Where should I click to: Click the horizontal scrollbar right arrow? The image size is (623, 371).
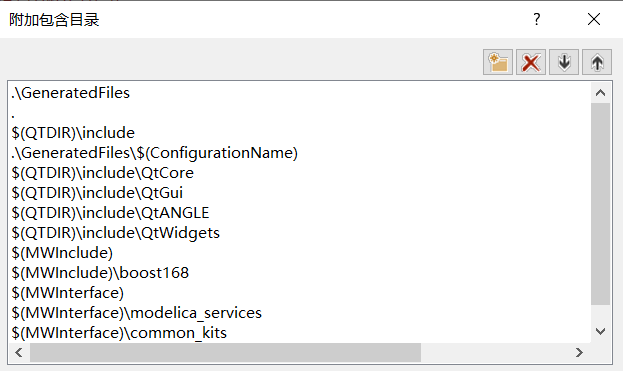(579, 352)
